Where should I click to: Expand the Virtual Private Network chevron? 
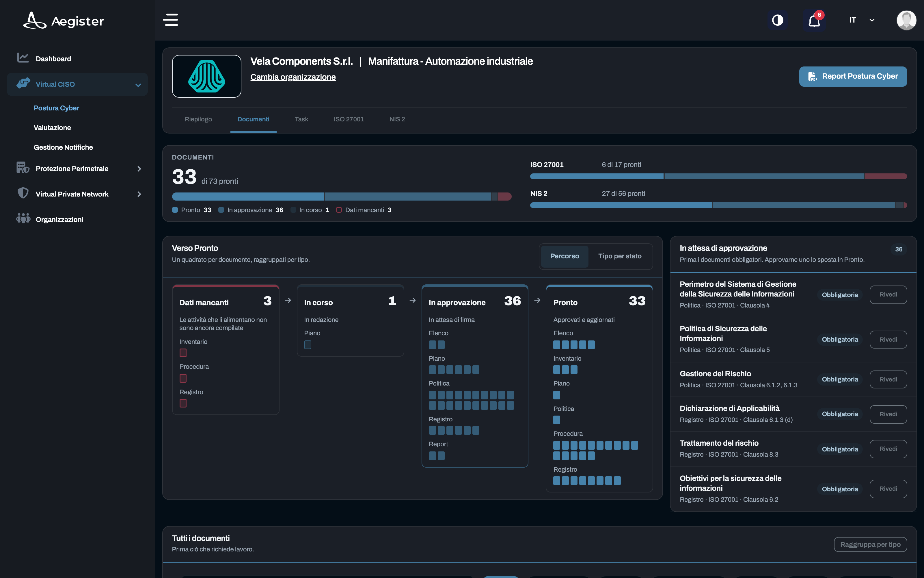point(139,194)
